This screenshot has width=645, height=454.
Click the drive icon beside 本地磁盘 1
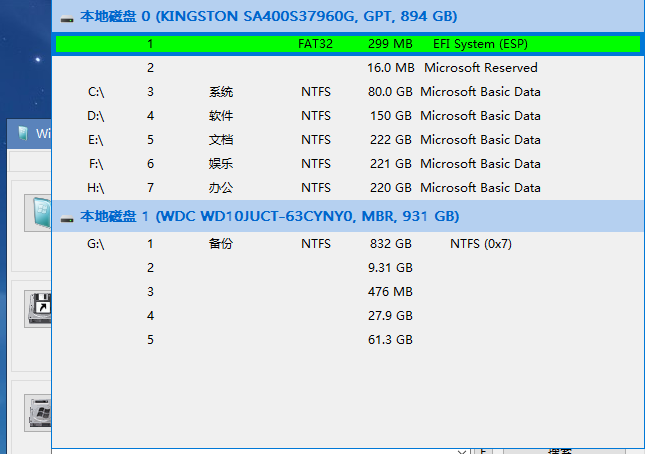click(67, 218)
